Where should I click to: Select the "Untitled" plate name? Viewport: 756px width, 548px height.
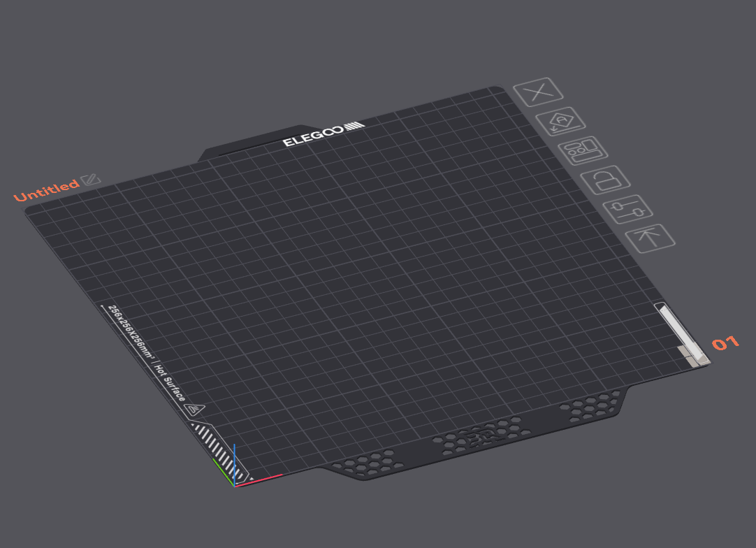pyautogui.click(x=46, y=191)
